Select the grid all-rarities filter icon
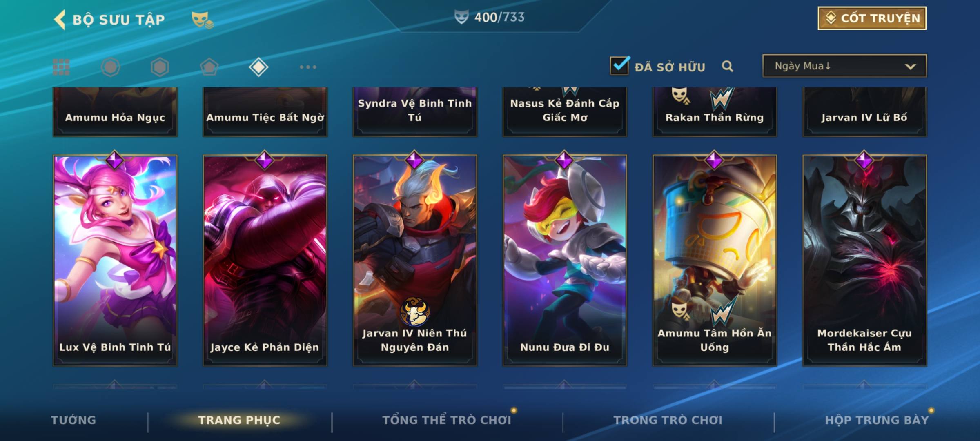Screen dimensions: 980x441 [x=61, y=67]
